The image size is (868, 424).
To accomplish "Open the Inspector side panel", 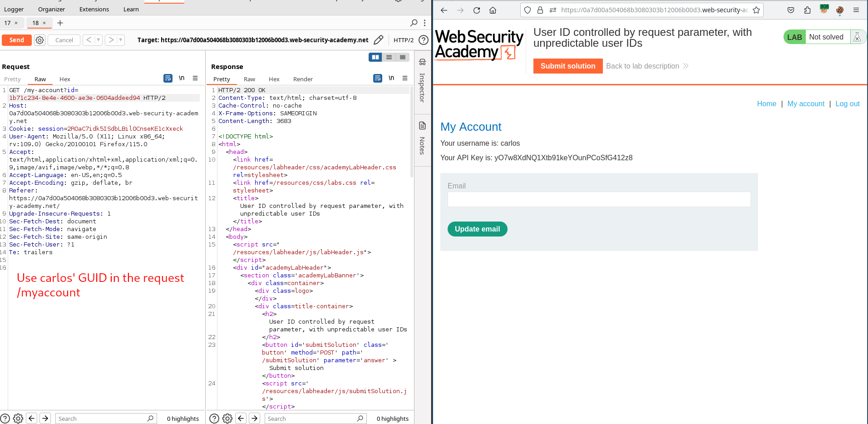I will (422, 82).
